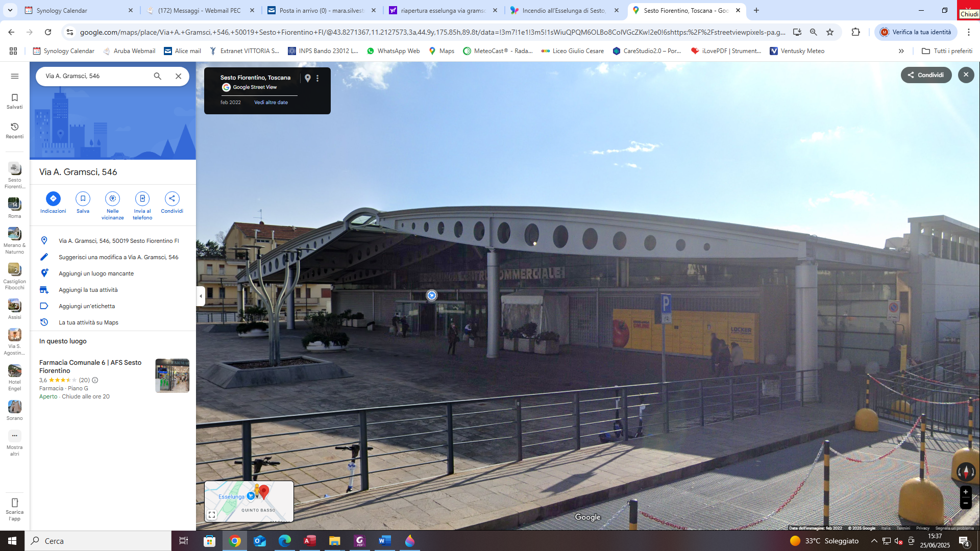Screen dimensions: 980x551
Task: Click the Street View compass
Action: click(965, 472)
